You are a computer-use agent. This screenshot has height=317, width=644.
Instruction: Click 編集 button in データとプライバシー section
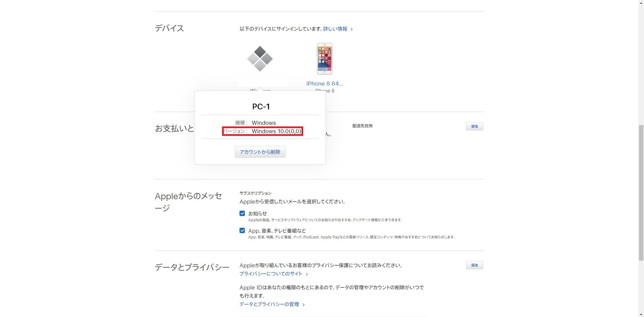(475, 265)
